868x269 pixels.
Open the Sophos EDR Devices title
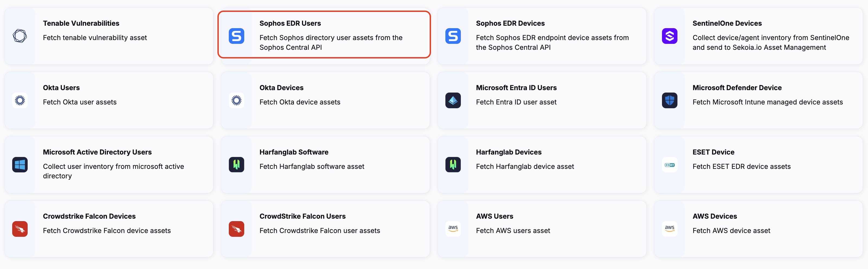click(510, 23)
